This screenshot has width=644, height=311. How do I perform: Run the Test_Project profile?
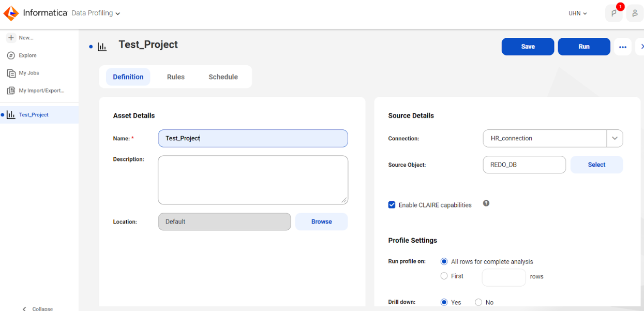(x=583, y=47)
